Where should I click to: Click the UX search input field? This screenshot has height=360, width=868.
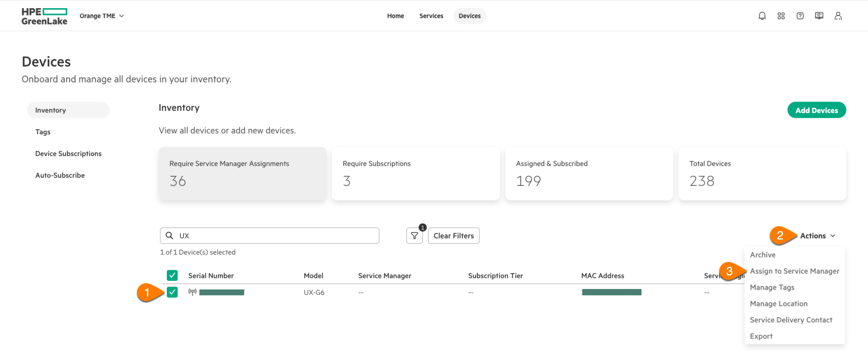coord(270,236)
